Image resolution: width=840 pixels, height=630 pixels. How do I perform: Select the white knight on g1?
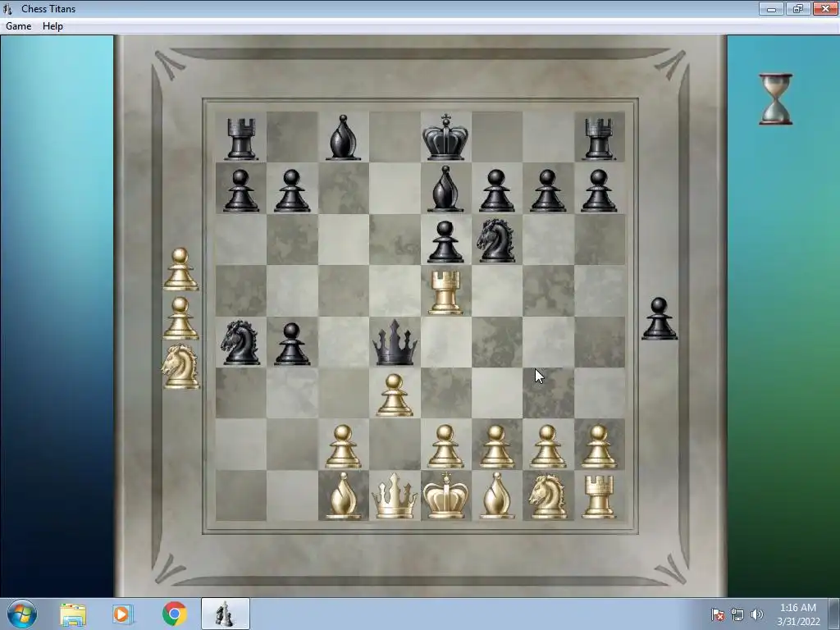click(x=547, y=496)
